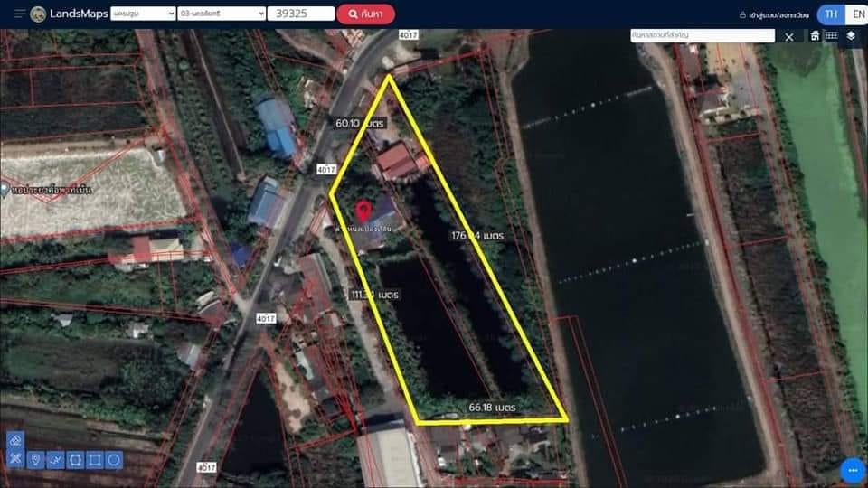The height and width of the screenshot is (488, 868).
Task: Click the important place search box
Action: (702, 35)
